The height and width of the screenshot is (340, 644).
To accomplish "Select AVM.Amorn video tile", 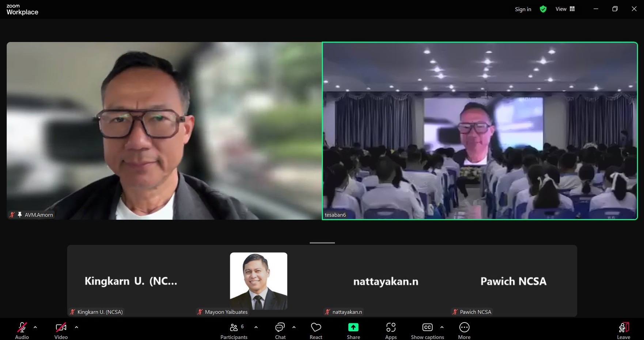I will 164,131.
